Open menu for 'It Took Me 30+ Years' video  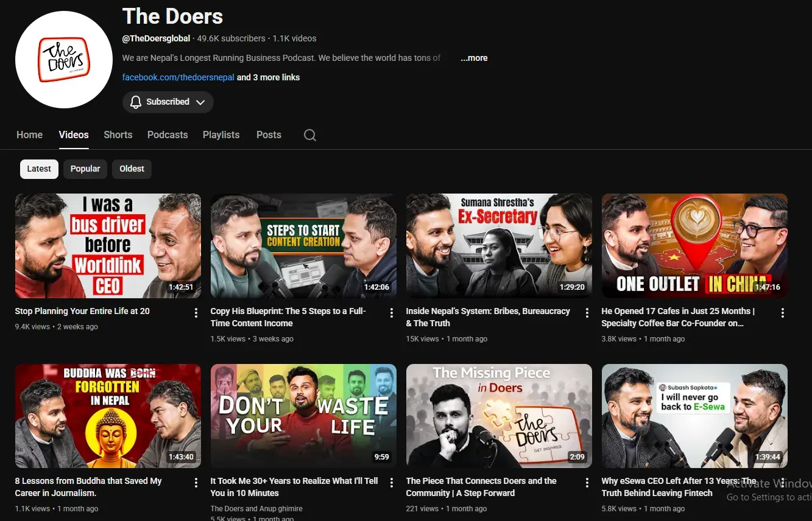pyautogui.click(x=392, y=483)
